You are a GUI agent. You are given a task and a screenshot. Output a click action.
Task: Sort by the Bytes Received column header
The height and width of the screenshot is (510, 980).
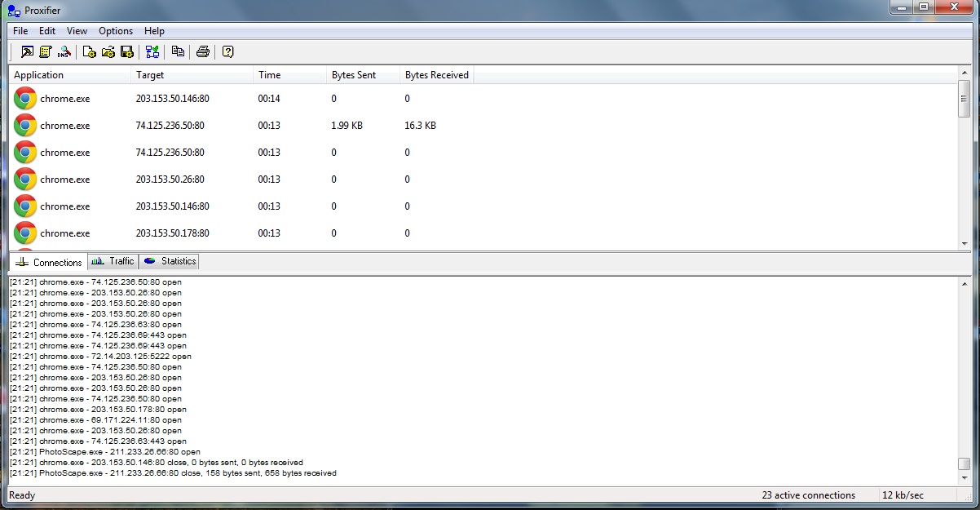(x=437, y=75)
